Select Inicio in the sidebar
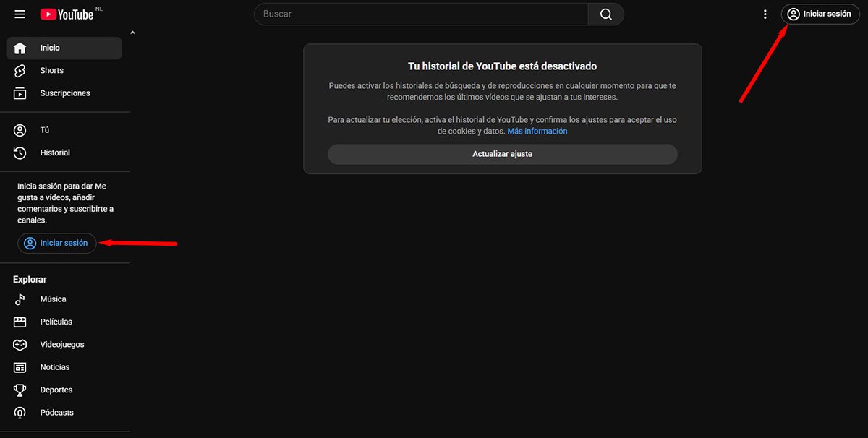Image resolution: width=868 pixels, height=438 pixels. point(49,47)
